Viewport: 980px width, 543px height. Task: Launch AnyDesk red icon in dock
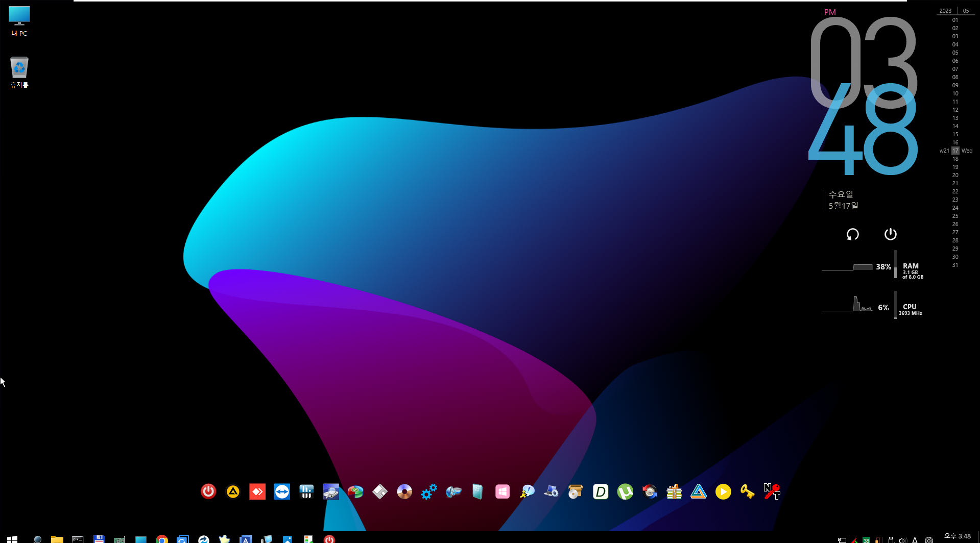pos(257,491)
